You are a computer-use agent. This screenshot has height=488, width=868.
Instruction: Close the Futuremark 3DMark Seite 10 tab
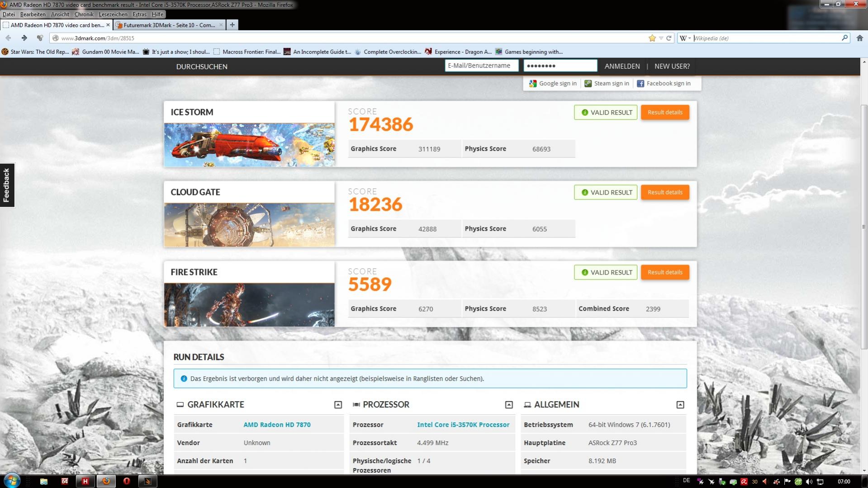click(221, 25)
